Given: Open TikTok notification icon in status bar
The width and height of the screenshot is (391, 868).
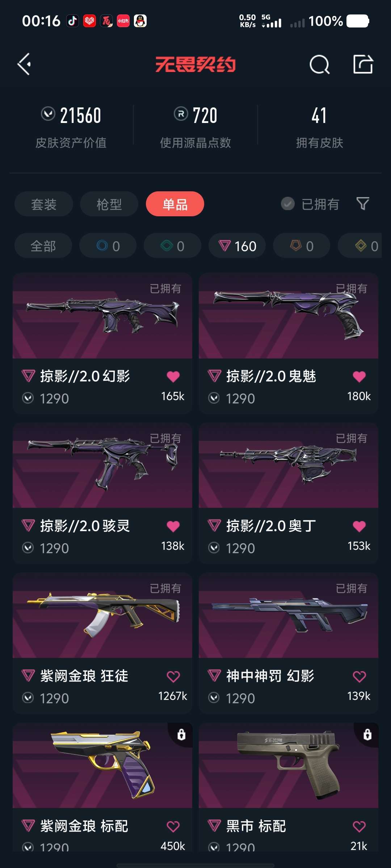Looking at the screenshot, I should (x=72, y=21).
